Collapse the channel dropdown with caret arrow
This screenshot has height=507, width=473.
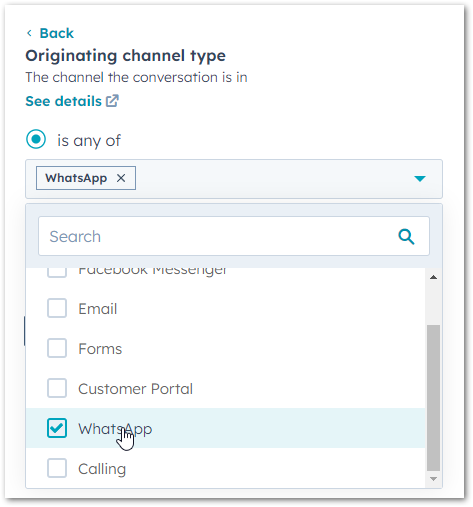pyautogui.click(x=420, y=179)
